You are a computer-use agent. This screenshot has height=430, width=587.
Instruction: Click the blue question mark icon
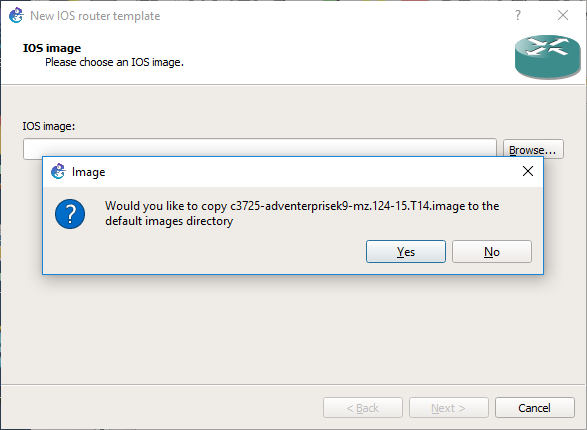70,214
